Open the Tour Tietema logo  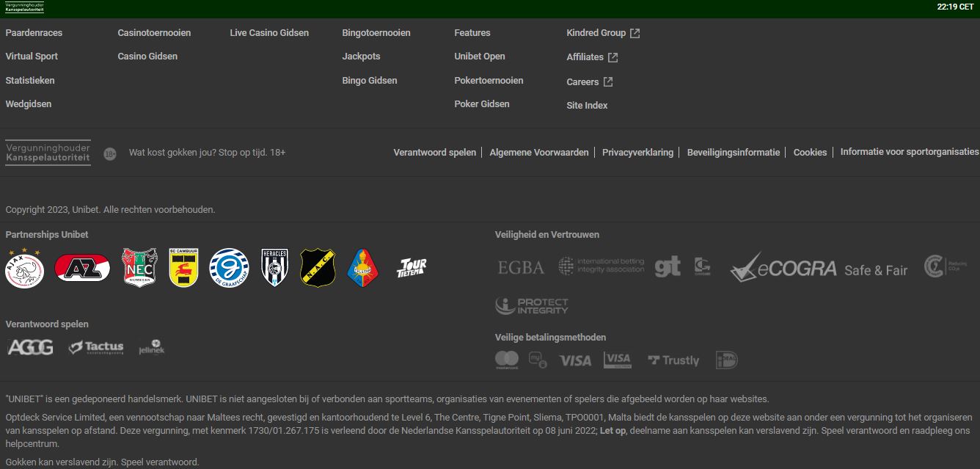tap(412, 268)
